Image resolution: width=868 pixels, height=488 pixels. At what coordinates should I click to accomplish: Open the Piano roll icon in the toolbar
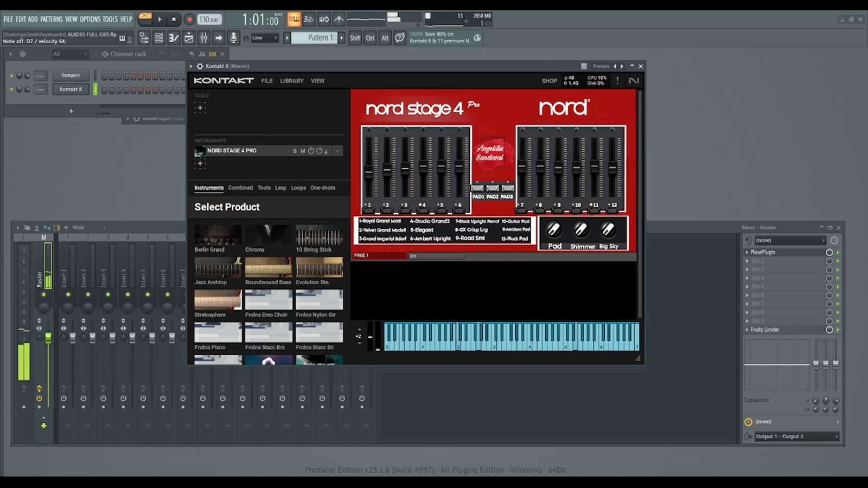[174, 38]
